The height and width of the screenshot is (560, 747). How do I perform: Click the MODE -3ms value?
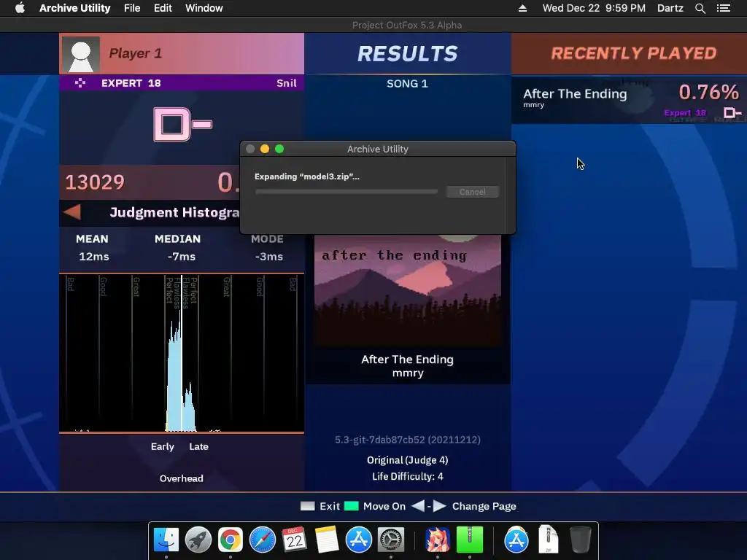268,257
